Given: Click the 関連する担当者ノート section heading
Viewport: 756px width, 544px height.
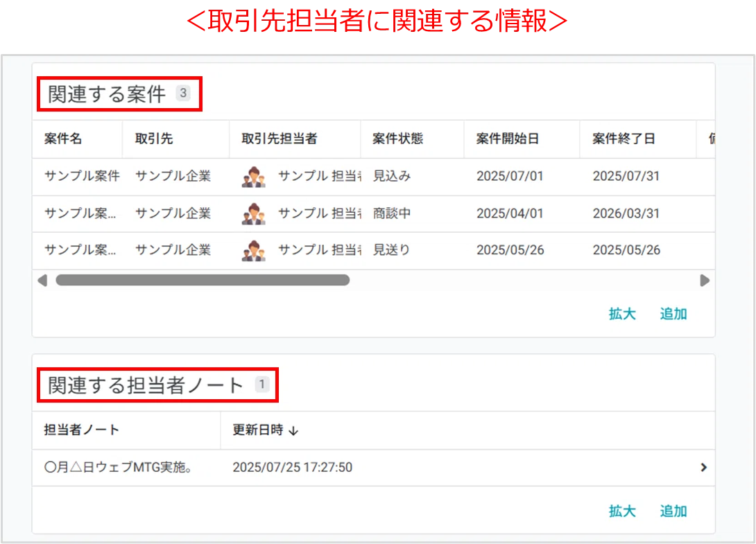Looking at the screenshot, I should [x=146, y=385].
